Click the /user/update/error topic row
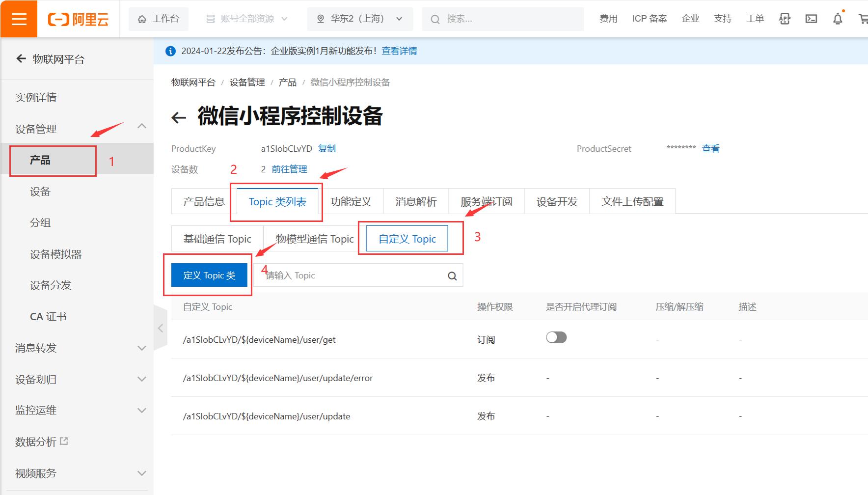Screen dimensions: 868x495 click(519, 378)
